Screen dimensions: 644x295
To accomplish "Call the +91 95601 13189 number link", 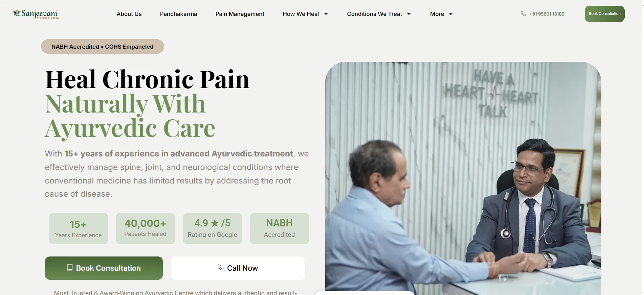I will click(547, 14).
